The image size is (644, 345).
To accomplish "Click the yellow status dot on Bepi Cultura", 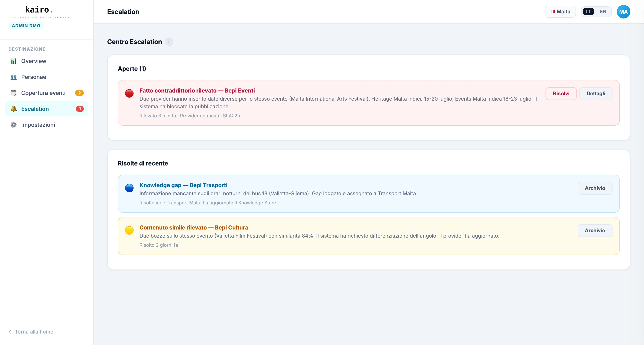I will [x=129, y=230].
